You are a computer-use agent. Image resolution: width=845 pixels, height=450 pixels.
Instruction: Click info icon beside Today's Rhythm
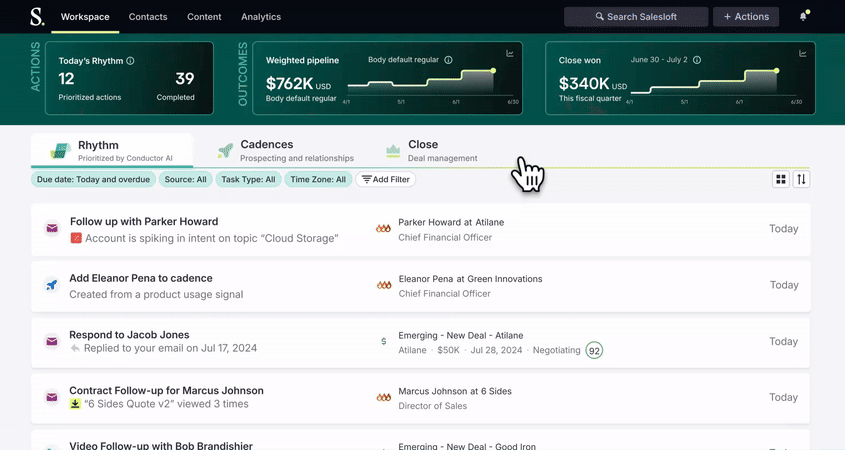130,61
